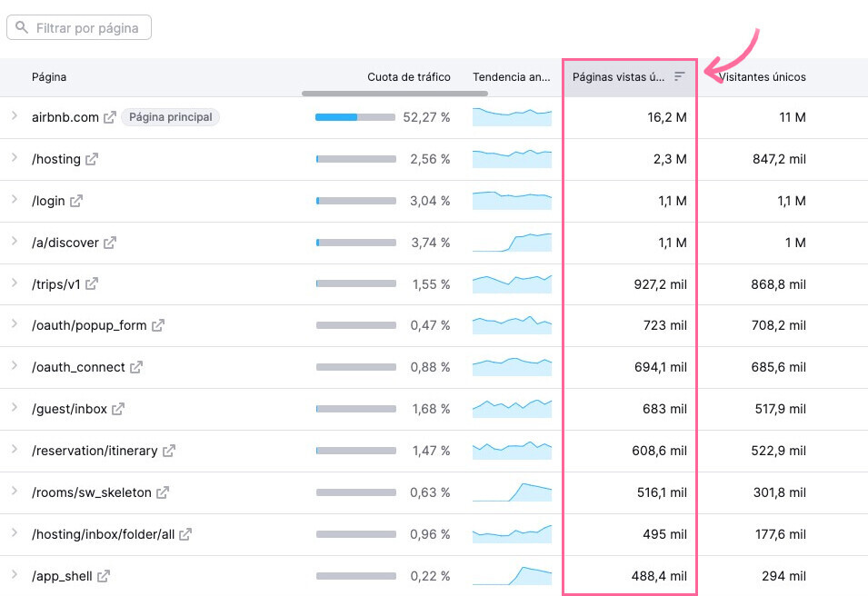Focus the Filtrar por página search field
This screenshot has height=596, width=868.
87,28
